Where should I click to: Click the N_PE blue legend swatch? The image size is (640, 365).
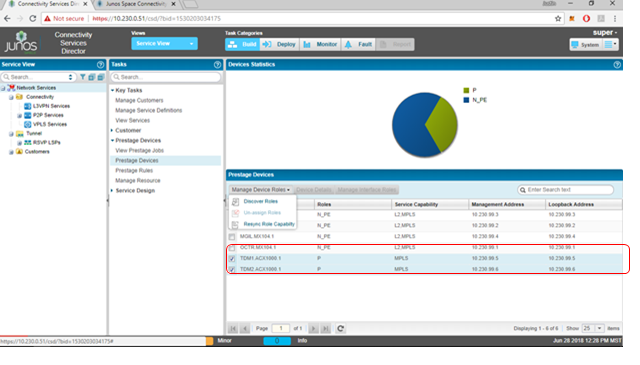point(466,100)
